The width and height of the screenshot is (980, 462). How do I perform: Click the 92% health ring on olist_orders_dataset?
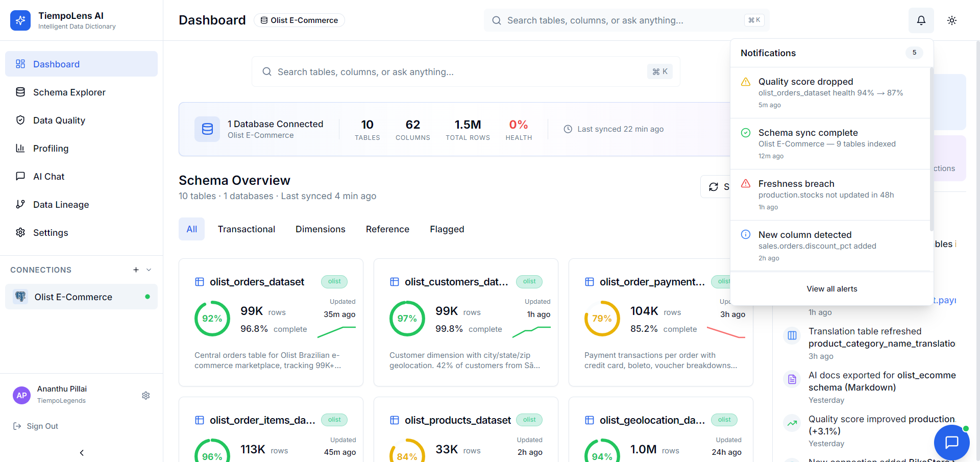212,319
